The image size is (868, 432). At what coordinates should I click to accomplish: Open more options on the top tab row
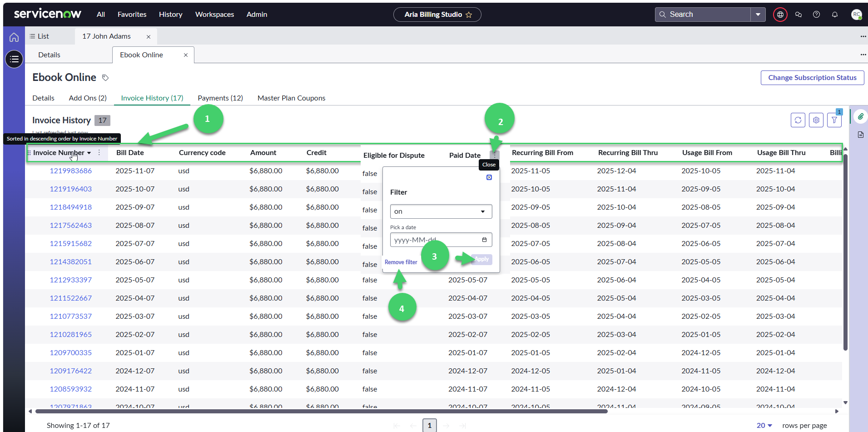pos(863,36)
